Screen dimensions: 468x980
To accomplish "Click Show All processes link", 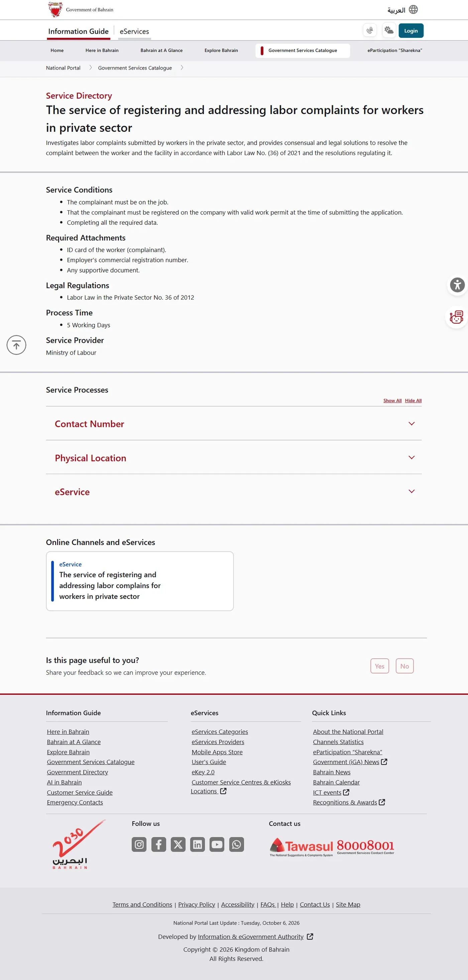I will pos(392,400).
